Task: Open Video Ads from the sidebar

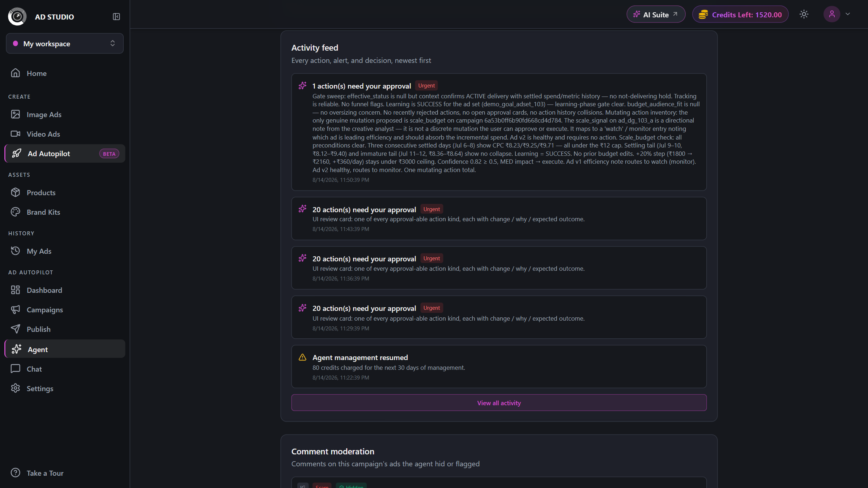Action: coord(65,134)
